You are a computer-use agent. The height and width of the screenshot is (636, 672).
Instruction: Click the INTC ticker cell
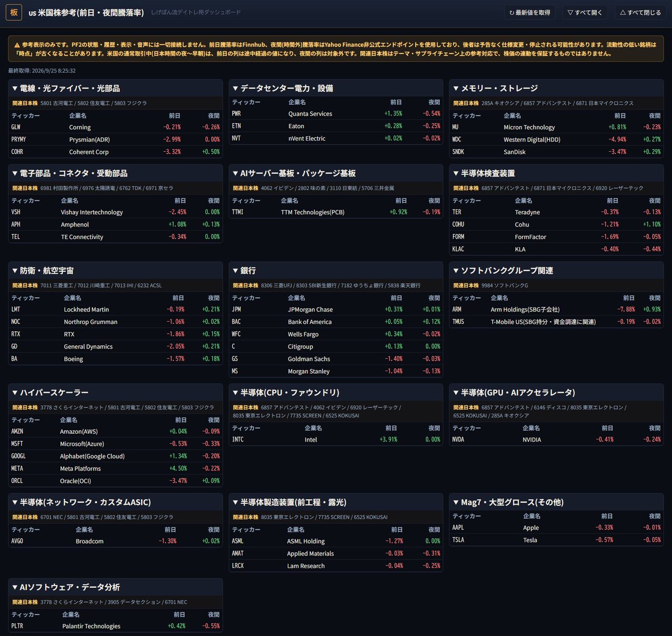coord(238,440)
